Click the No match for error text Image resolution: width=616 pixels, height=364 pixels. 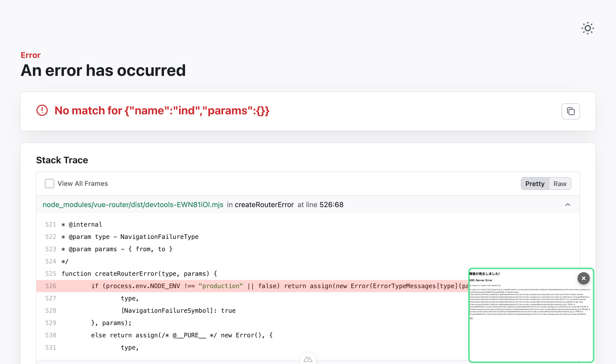[162, 111]
